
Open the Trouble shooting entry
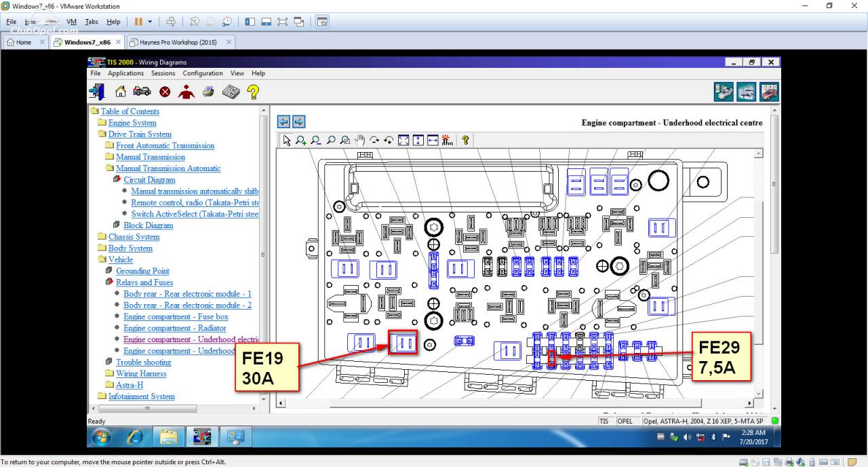pyautogui.click(x=143, y=362)
